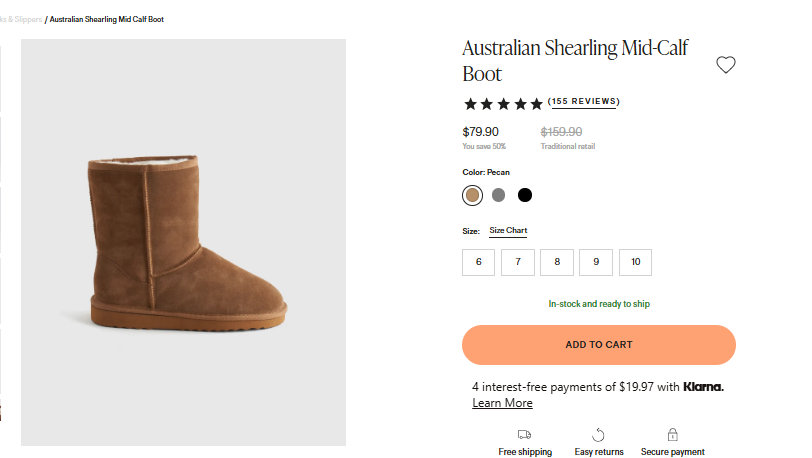Select size 8

(x=557, y=262)
